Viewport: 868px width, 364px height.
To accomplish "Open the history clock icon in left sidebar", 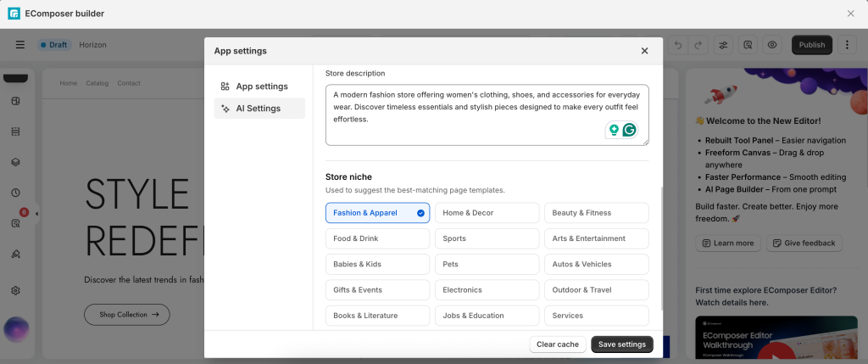I will tap(15, 193).
